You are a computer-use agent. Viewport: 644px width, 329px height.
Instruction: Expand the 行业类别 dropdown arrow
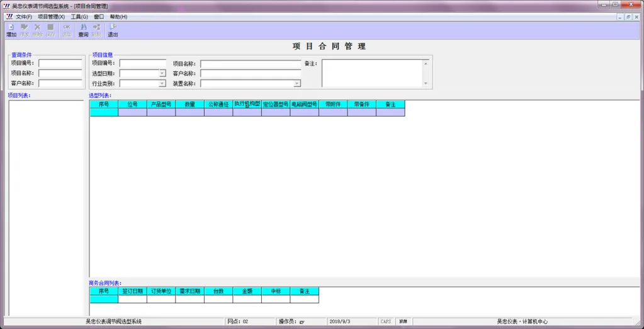click(162, 83)
